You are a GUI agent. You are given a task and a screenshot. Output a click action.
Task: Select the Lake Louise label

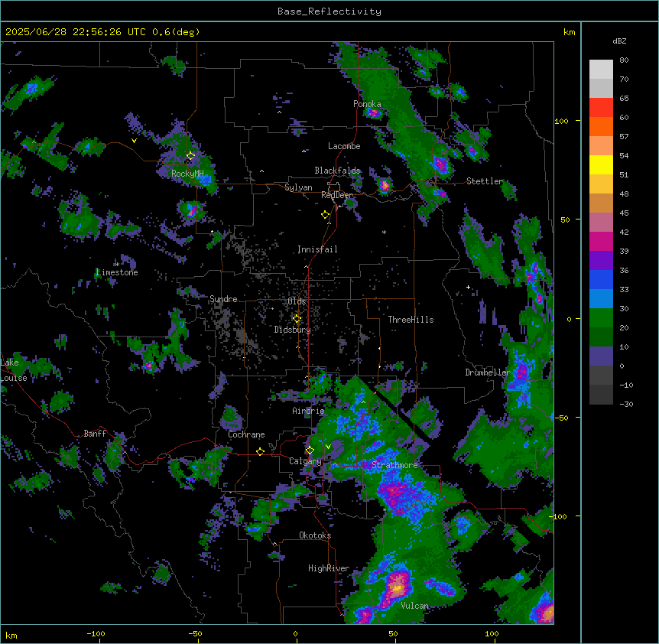tap(14, 370)
